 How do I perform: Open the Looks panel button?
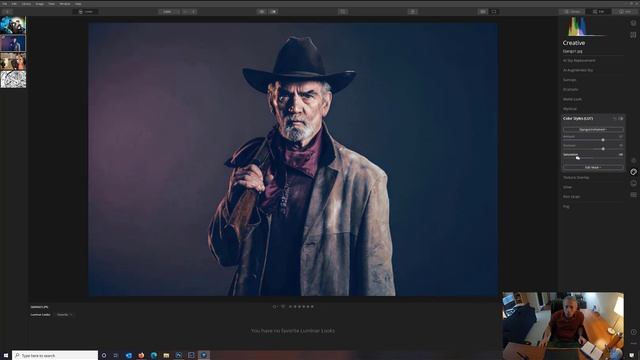(x=86, y=12)
